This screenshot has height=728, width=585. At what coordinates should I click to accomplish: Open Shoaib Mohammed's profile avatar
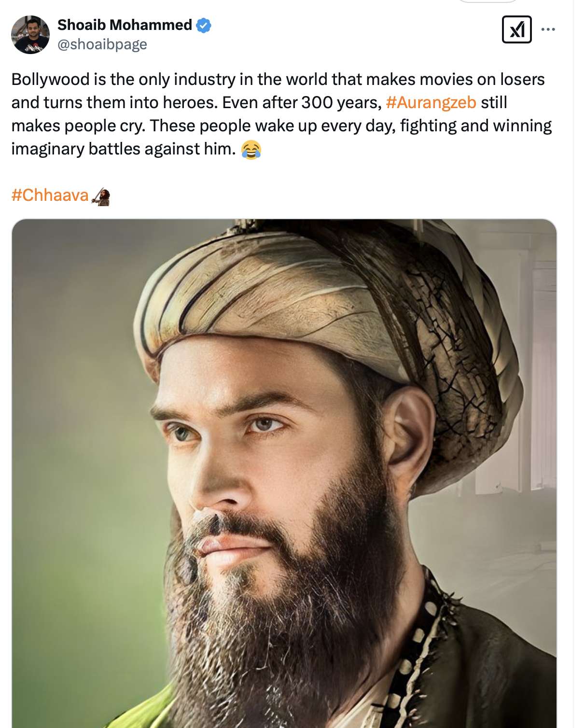tap(30, 35)
